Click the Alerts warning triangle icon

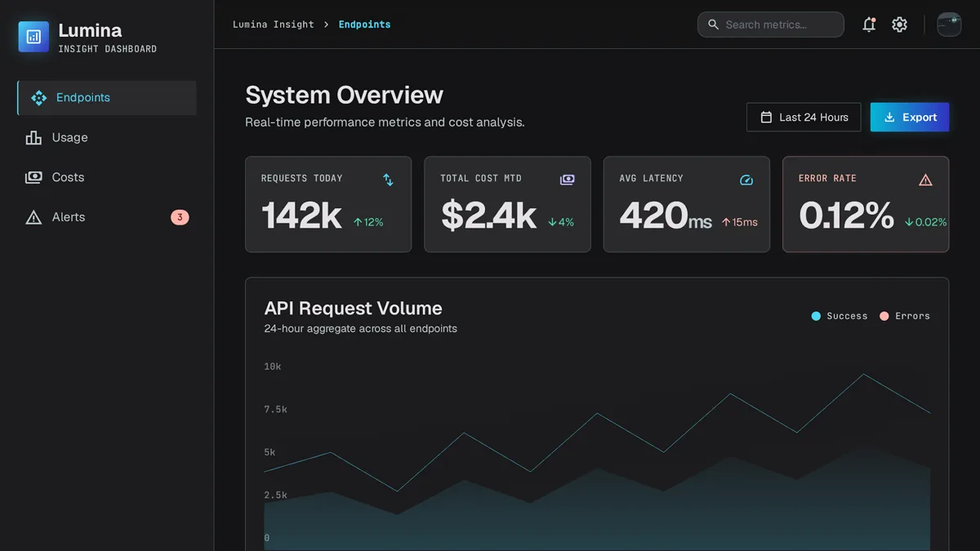[x=33, y=217]
